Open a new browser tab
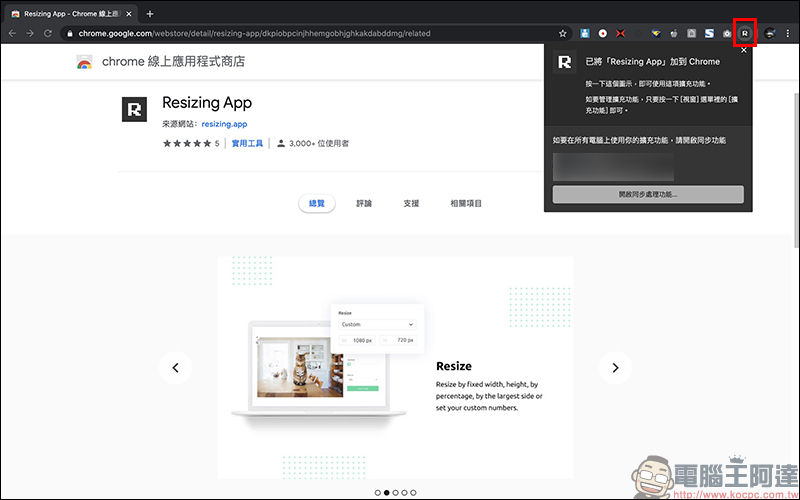 coord(149,14)
